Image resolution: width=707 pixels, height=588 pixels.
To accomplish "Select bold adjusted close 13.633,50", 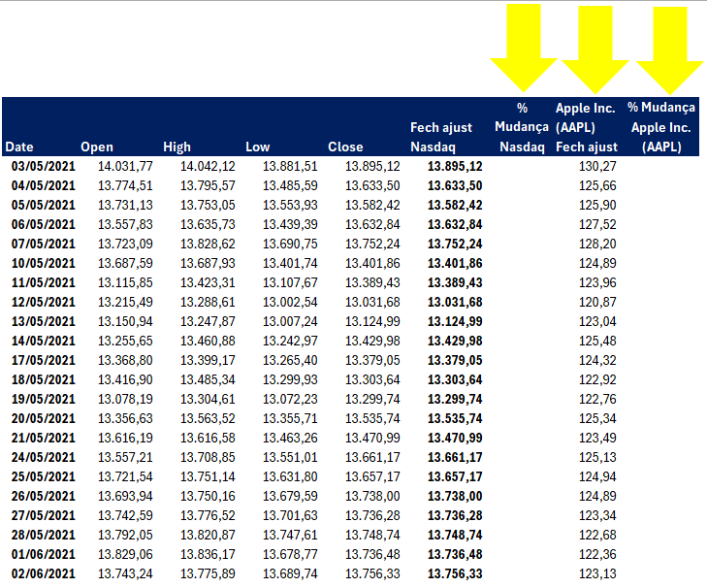I will pos(455,185).
